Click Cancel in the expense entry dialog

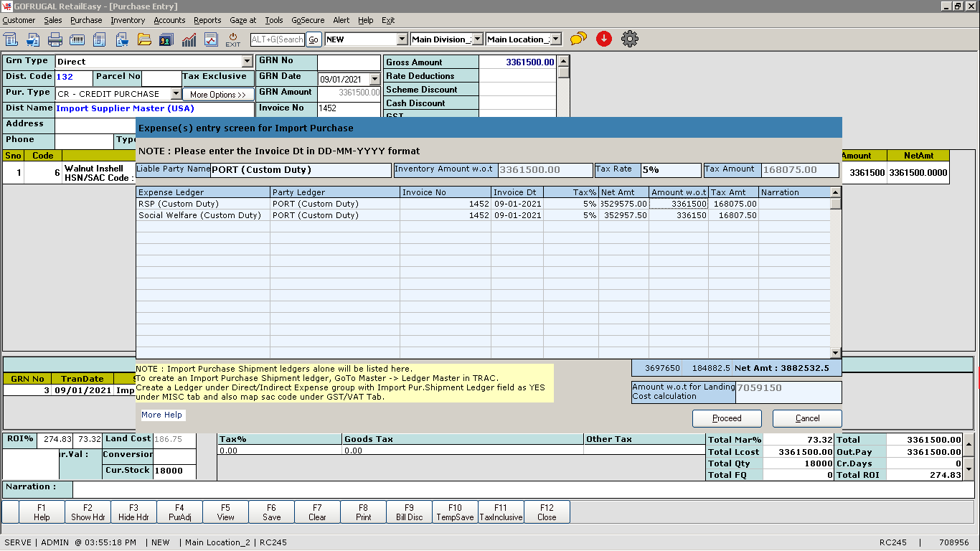tap(807, 418)
